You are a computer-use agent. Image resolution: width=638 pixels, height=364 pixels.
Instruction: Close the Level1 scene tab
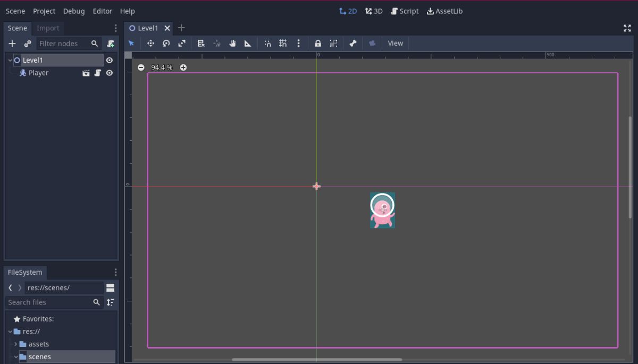(x=167, y=28)
